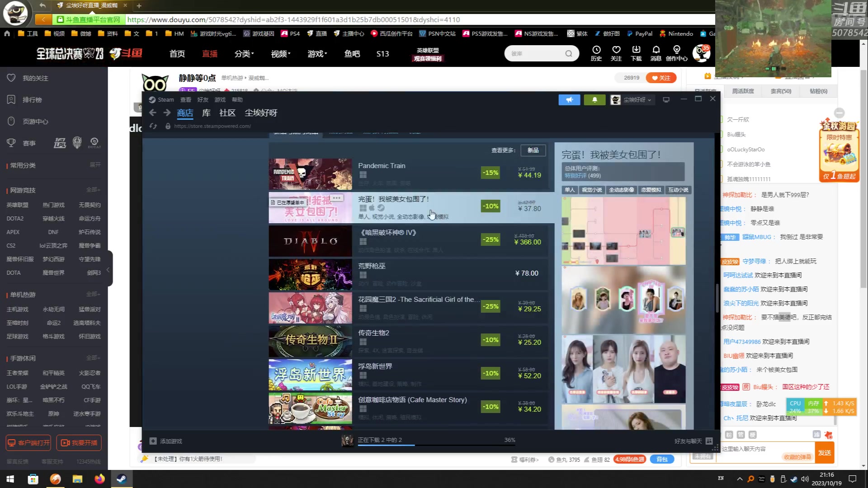Expand 常用分类 with 展开
This screenshot has height=488, width=868.
(95, 165)
